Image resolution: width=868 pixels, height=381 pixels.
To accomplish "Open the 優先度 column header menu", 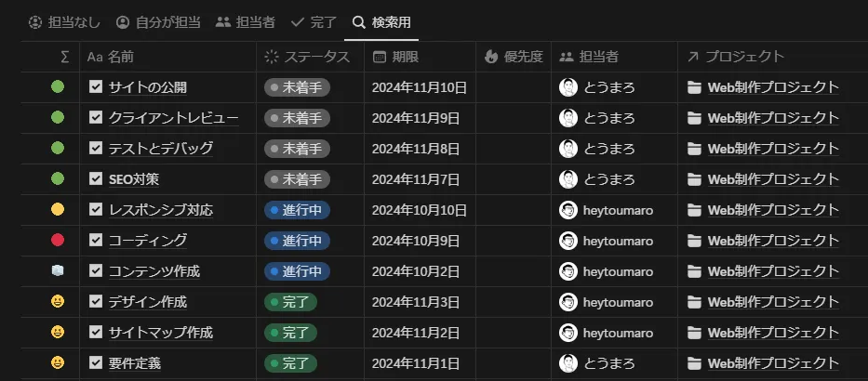I will tap(514, 57).
